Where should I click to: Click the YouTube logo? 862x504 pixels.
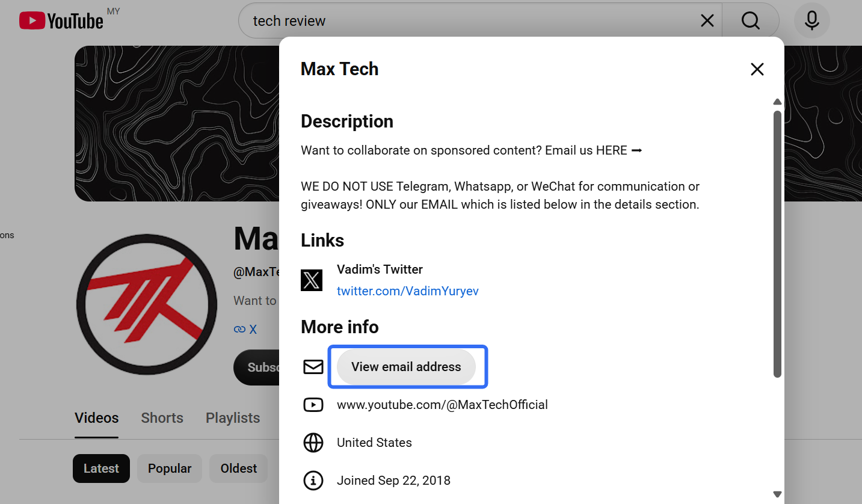pos(61,21)
